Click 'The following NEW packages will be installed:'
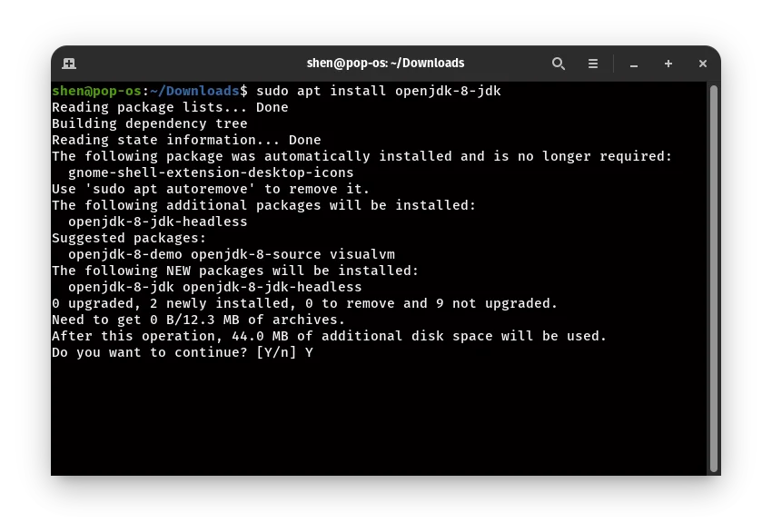Screen dimensions: 772x532 point(235,271)
